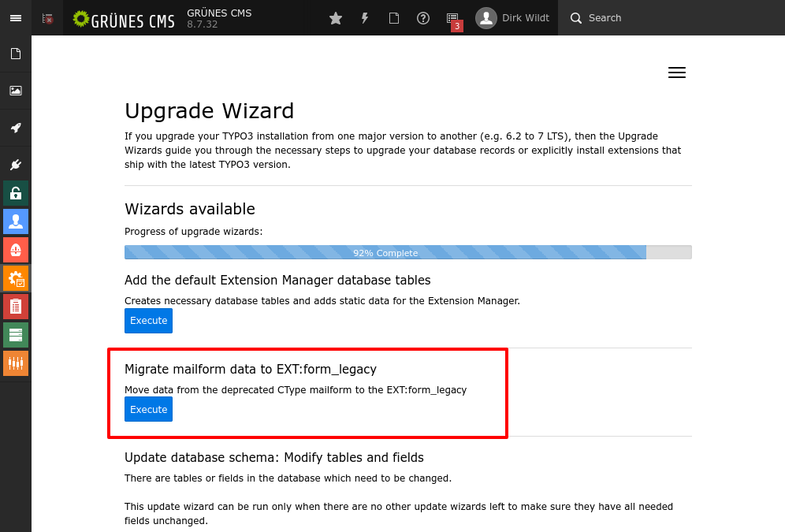Open the Dirk Wildt user menu
This screenshot has height=532, width=785.
pos(512,18)
